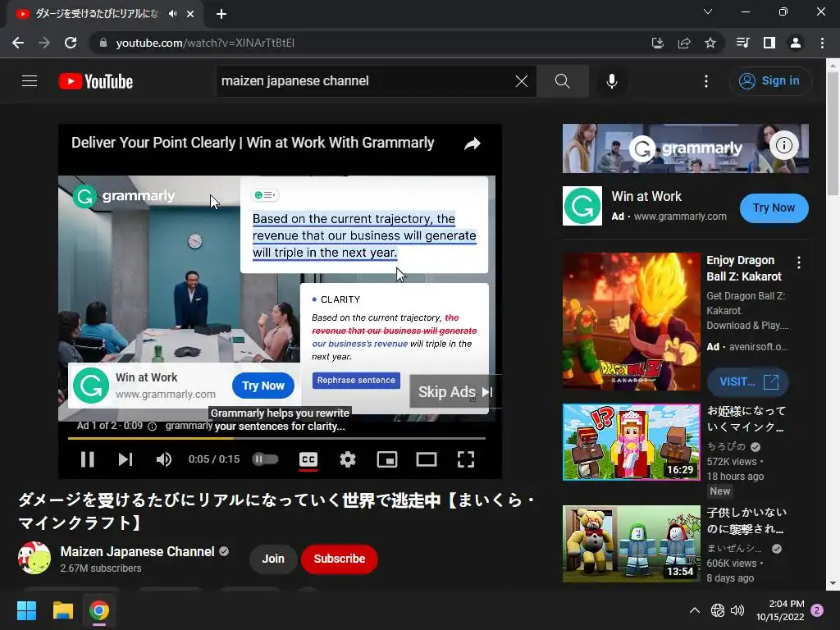Share the Grammarly ad video
Image resolution: width=840 pixels, height=630 pixels.
click(x=472, y=144)
